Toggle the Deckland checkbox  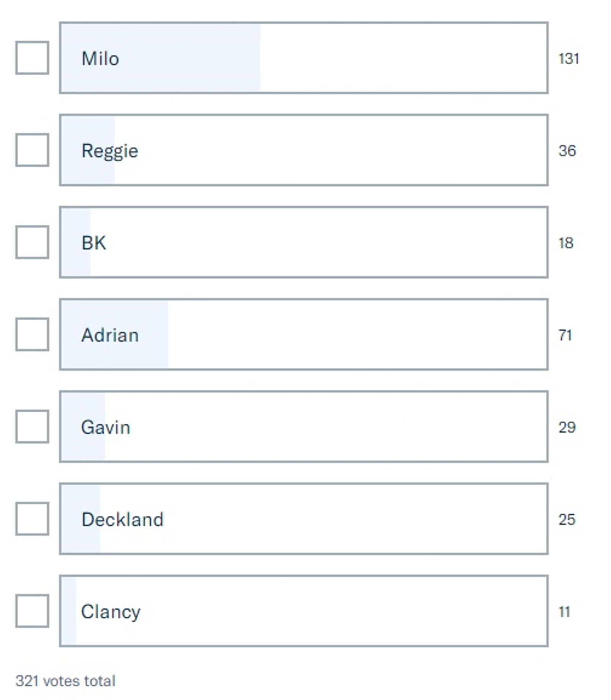[x=32, y=519]
